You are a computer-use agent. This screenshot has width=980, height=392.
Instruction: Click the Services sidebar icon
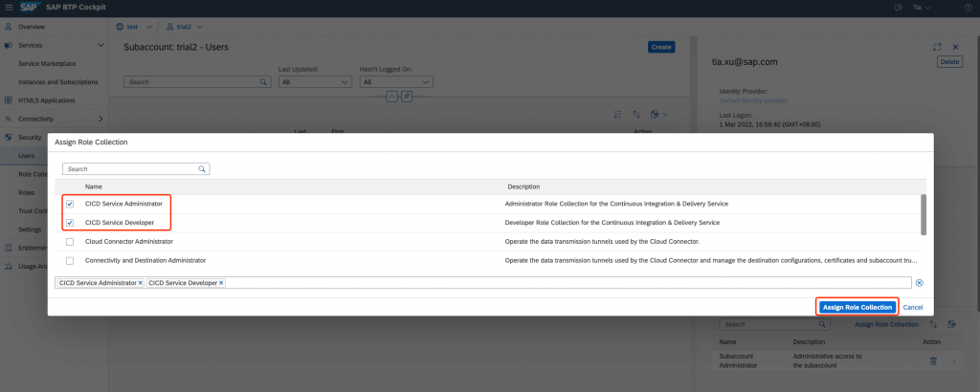click(8, 46)
